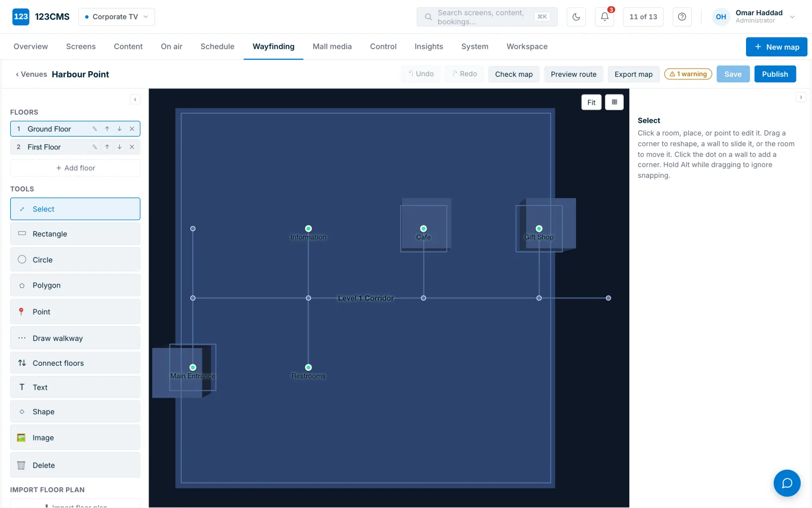Remove Ground Floor with X icon
The width and height of the screenshot is (812, 508).
(132, 129)
